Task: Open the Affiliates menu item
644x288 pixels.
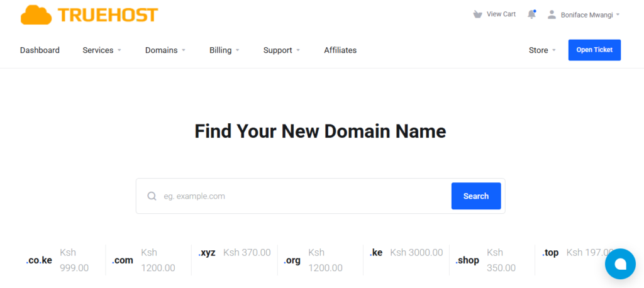Action: 340,50
